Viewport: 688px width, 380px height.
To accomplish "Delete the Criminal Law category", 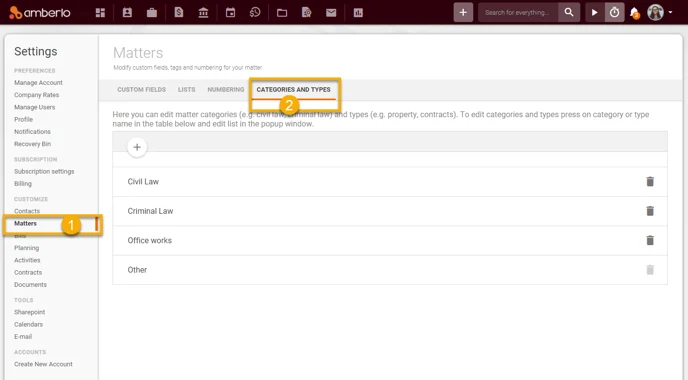I will point(650,211).
